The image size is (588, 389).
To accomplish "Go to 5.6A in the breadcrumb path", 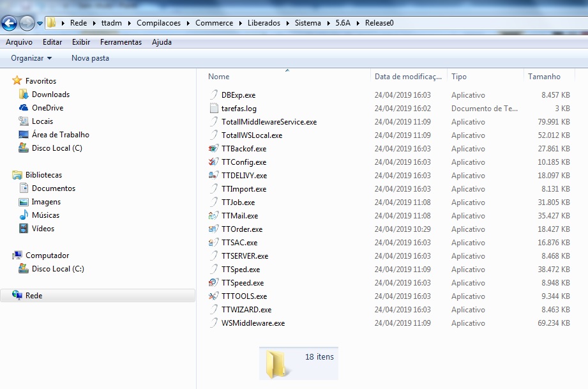I will coord(343,23).
